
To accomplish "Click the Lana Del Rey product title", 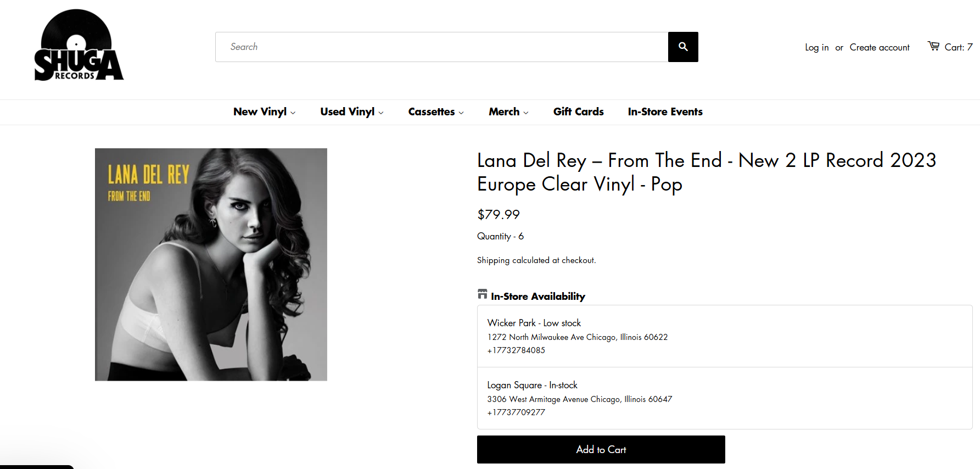I will tap(706, 172).
